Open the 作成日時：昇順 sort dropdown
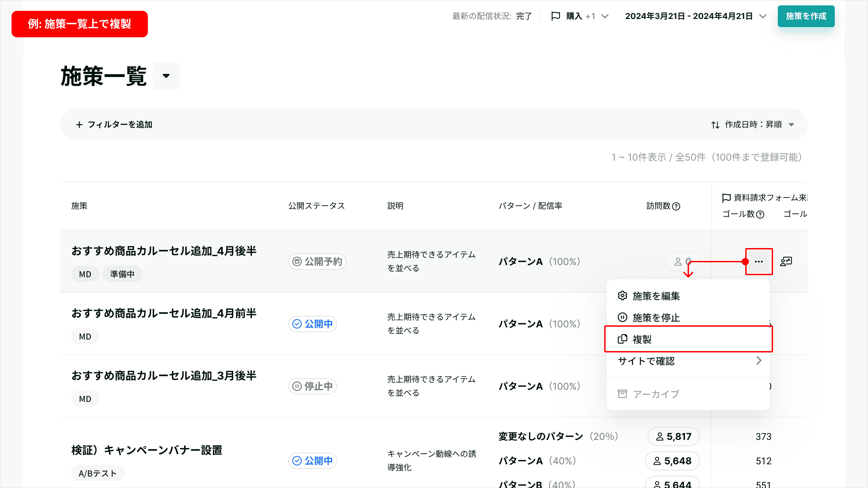This screenshot has width=868, height=488. (753, 125)
